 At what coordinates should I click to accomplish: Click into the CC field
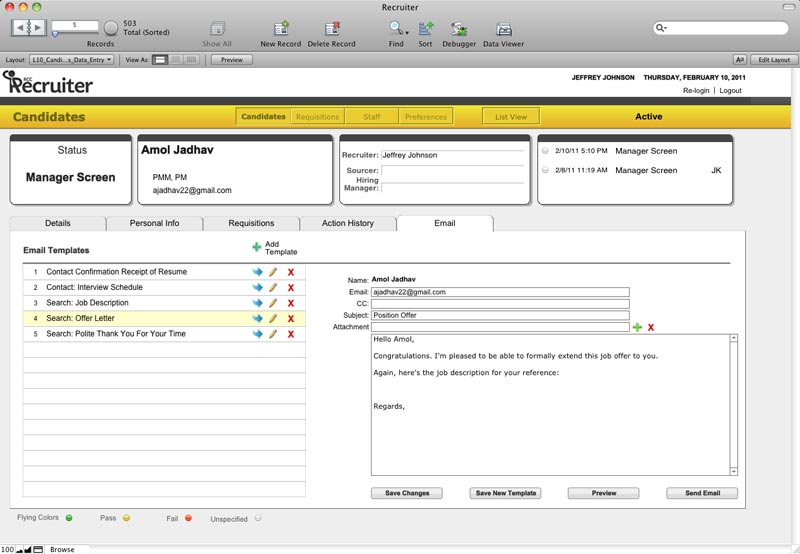pyautogui.click(x=500, y=304)
